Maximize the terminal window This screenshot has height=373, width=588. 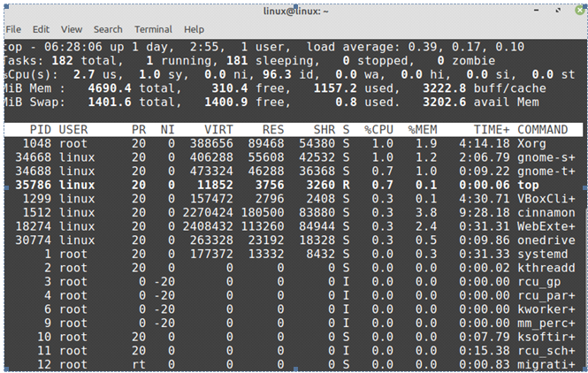point(558,10)
